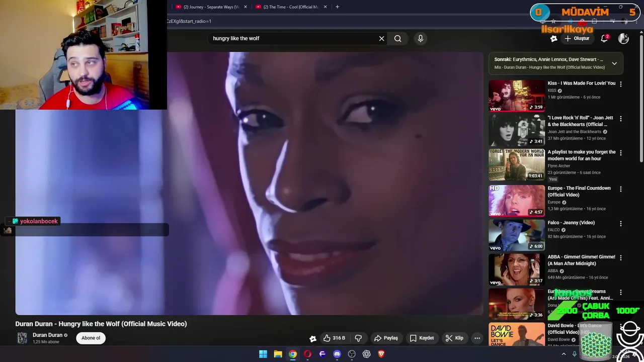
Task: Play the Falco - Jeanny thumbnail
Action: point(517,235)
